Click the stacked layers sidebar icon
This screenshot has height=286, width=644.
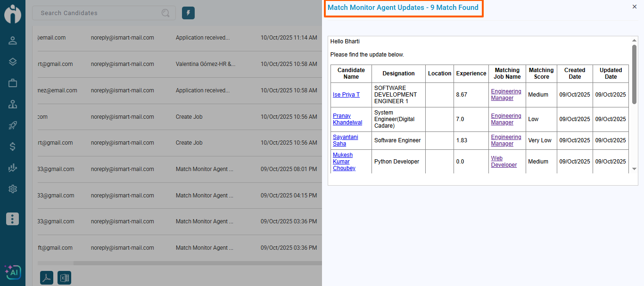coord(13,62)
